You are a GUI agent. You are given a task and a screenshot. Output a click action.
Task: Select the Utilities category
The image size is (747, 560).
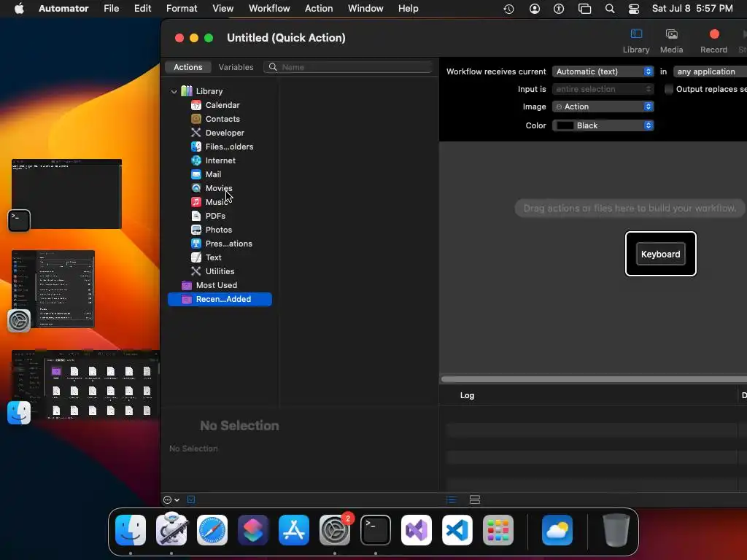tap(220, 271)
